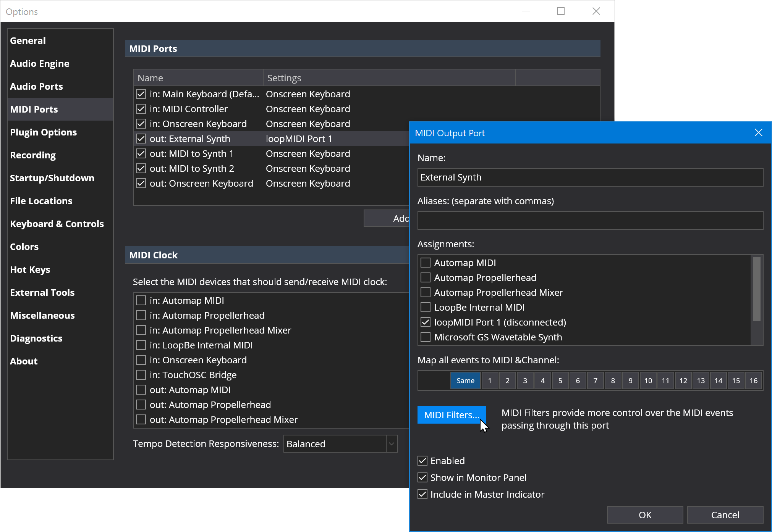Check Microsoft GS Wavetable Synth assignment

tap(426, 337)
